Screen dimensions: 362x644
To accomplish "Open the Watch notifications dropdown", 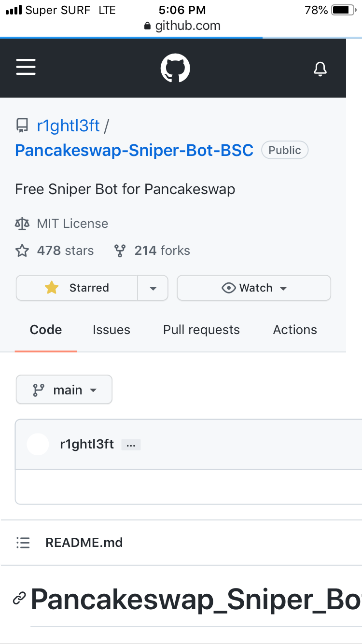I will point(254,288).
